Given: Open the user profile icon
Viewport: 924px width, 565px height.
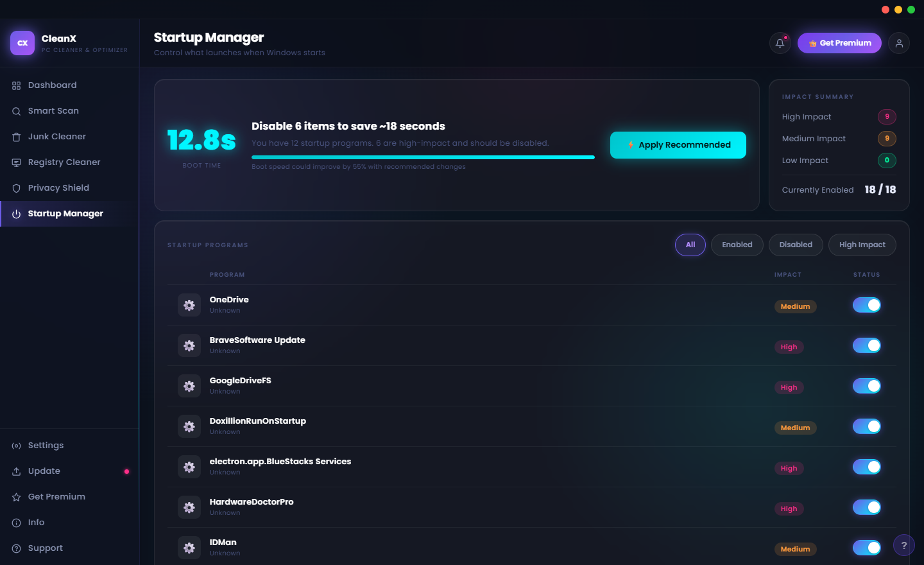Looking at the screenshot, I should [899, 43].
